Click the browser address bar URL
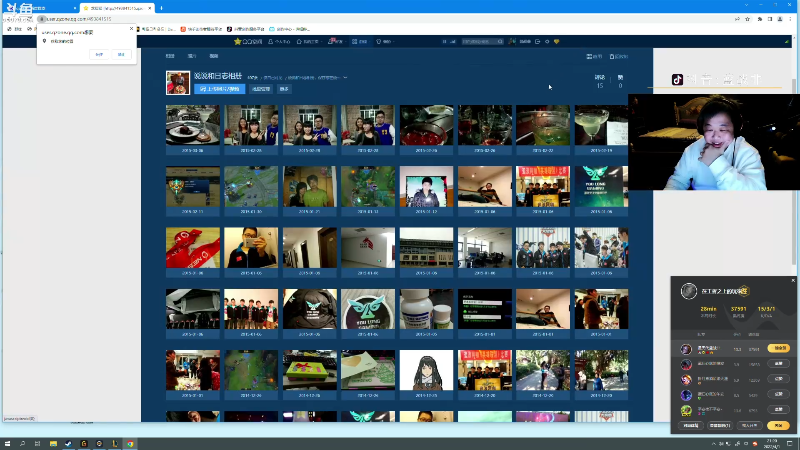 click(x=79, y=19)
